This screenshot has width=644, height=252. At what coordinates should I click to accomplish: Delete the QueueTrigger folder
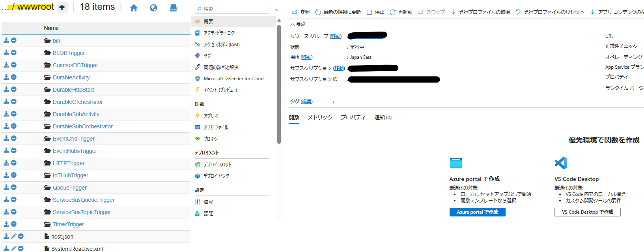tap(14, 187)
